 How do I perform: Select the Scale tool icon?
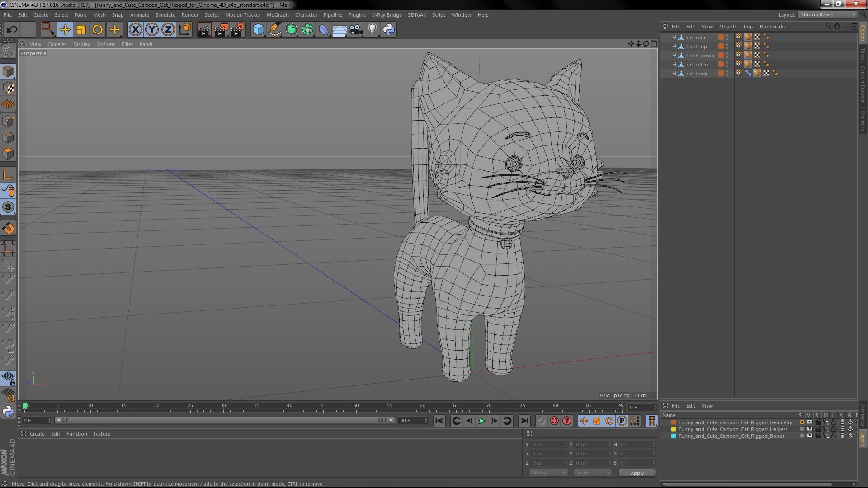81,30
